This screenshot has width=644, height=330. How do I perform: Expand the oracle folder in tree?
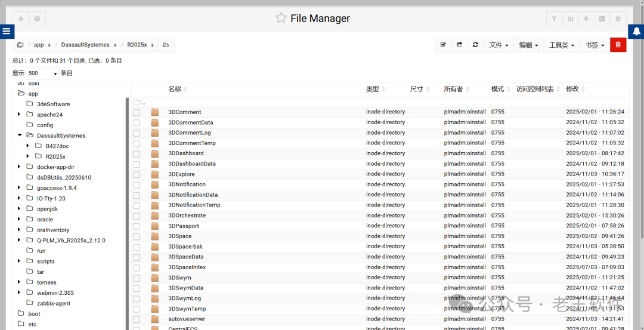pyautogui.click(x=19, y=220)
